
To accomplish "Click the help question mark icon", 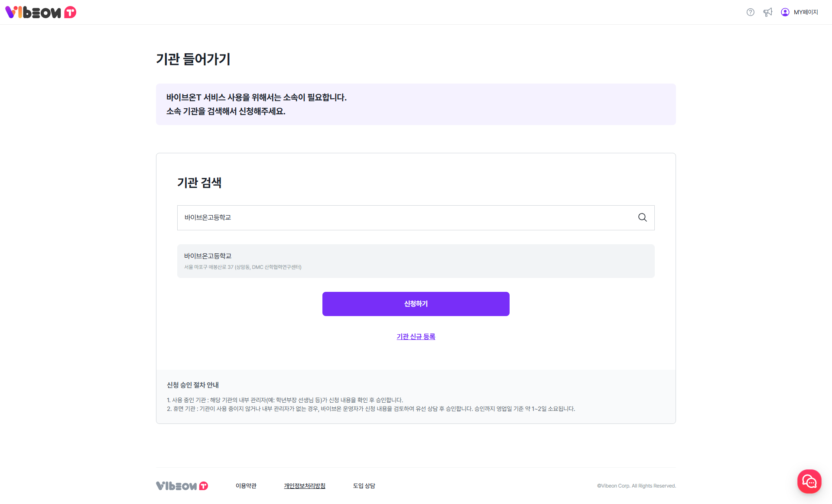I will (x=751, y=12).
